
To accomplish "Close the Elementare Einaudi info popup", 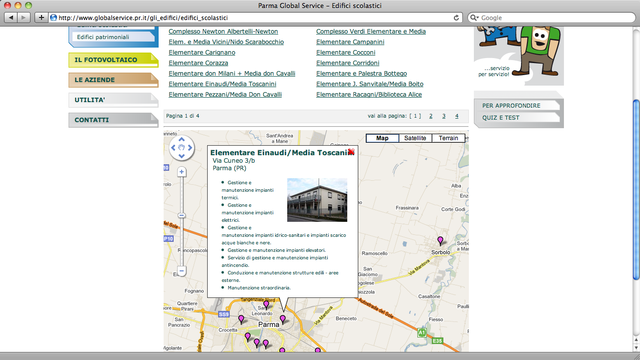I will (351, 151).
